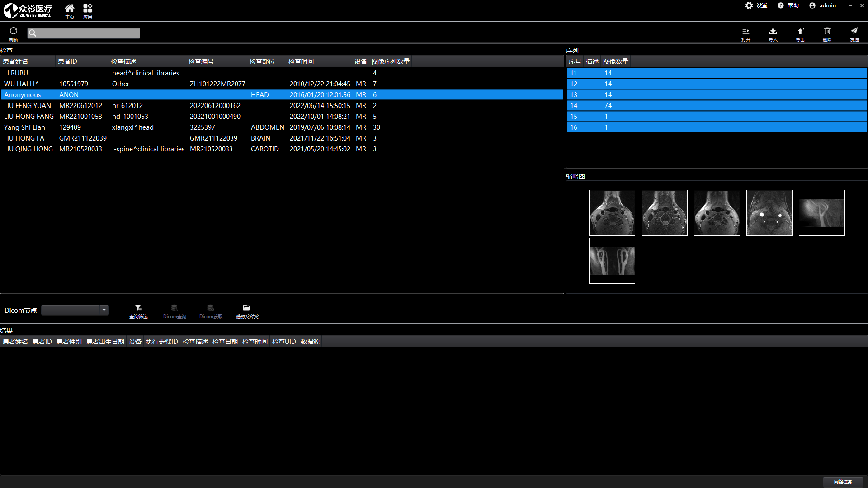Select series number 11 row

[717, 73]
